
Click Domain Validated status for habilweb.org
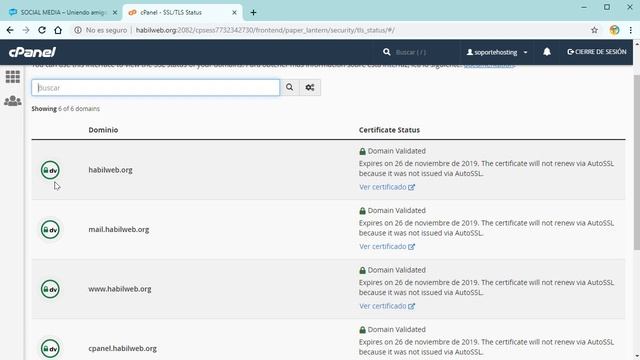tap(392, 151)
